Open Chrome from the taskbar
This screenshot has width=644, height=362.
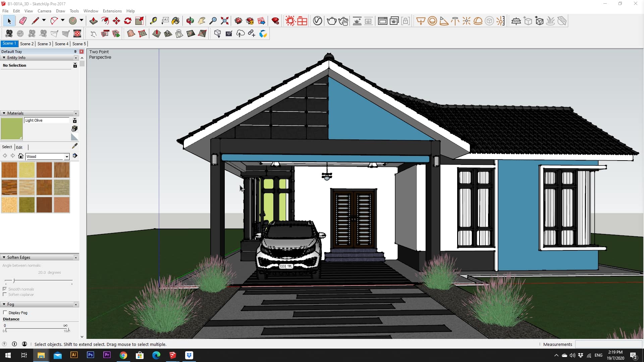123,355
